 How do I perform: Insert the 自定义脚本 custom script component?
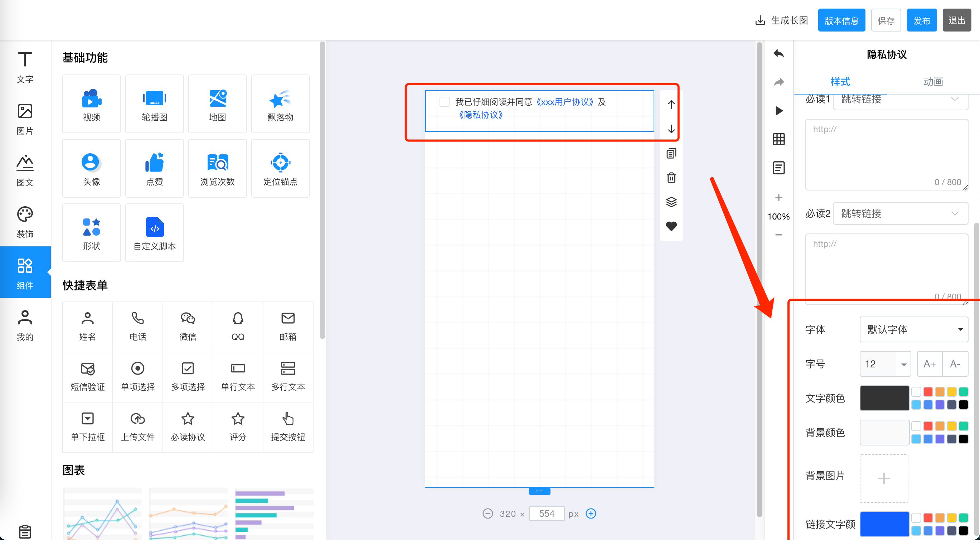click(x=155, y=232)
